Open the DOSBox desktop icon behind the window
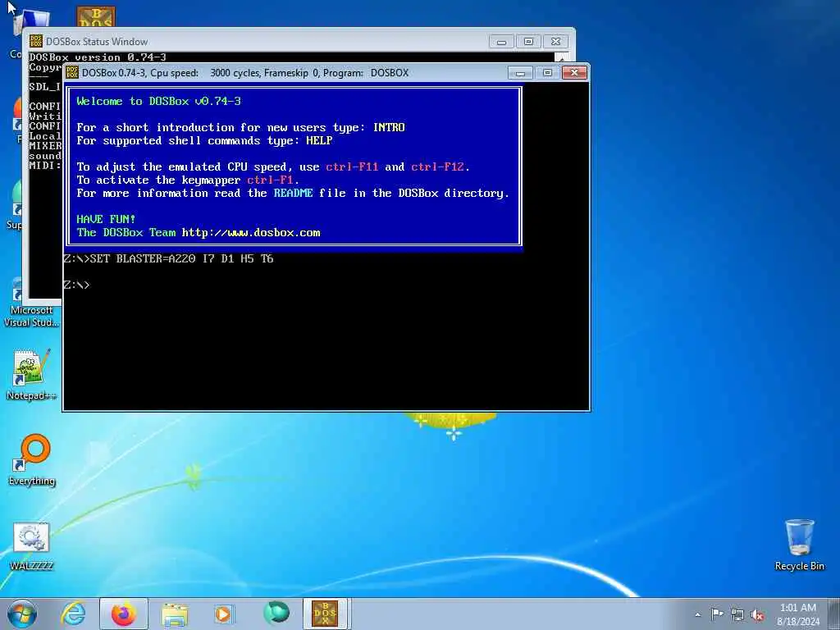 tap(95, 16)
